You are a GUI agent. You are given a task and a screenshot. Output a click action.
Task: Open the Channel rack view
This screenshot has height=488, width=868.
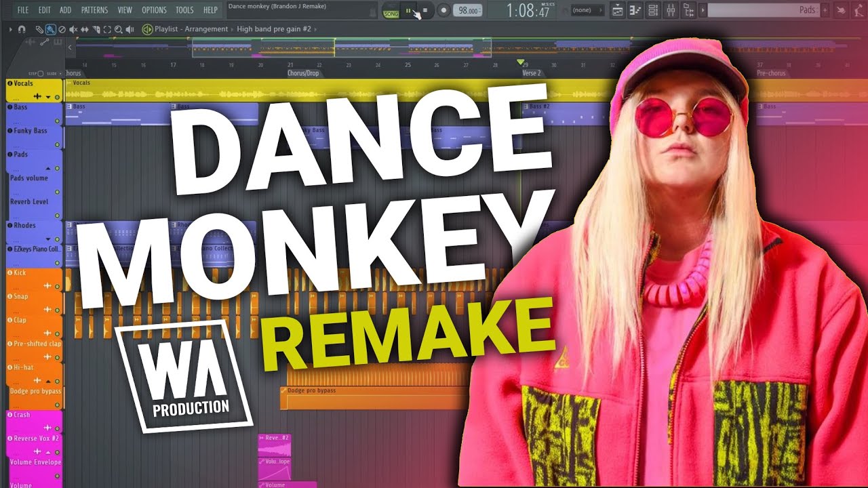tap(653, 10)
